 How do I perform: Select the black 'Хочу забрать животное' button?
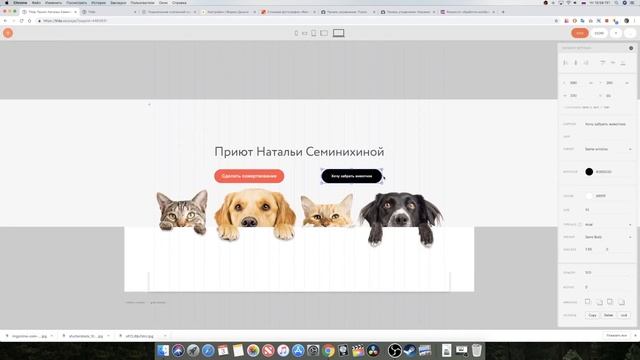point(352,176)
